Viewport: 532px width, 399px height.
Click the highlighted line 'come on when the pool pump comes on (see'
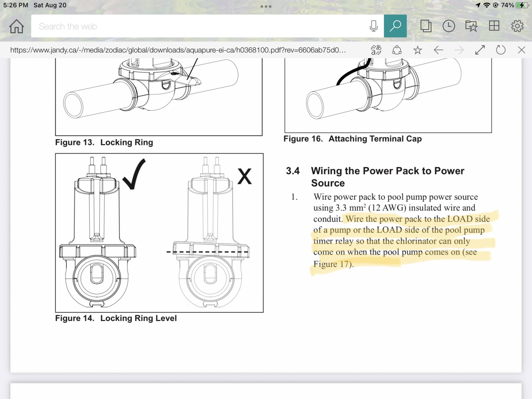395,252
